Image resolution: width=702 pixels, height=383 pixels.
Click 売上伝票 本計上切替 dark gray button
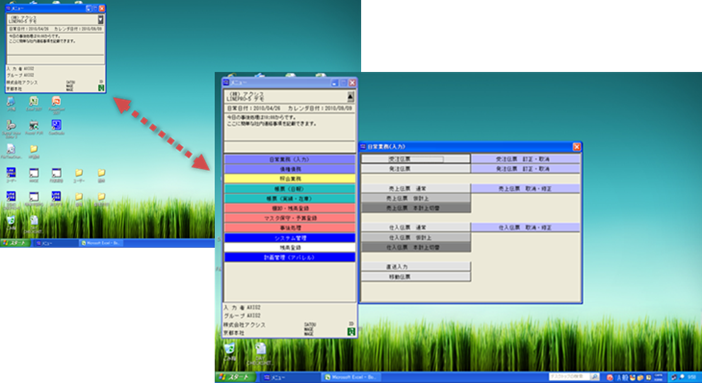tap(416, 208)
